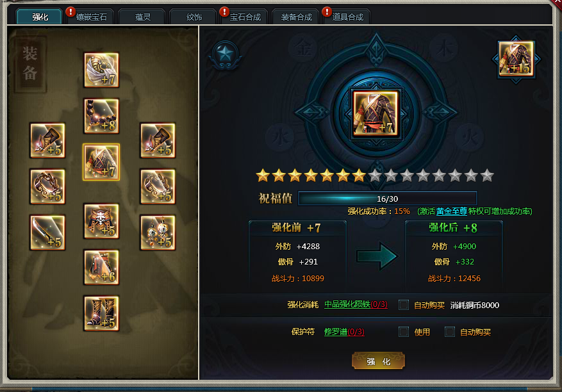This screenshot has height=392, width=562.
Task: Open the 黄金至尊 privilege link
Action: pos(452,211)
